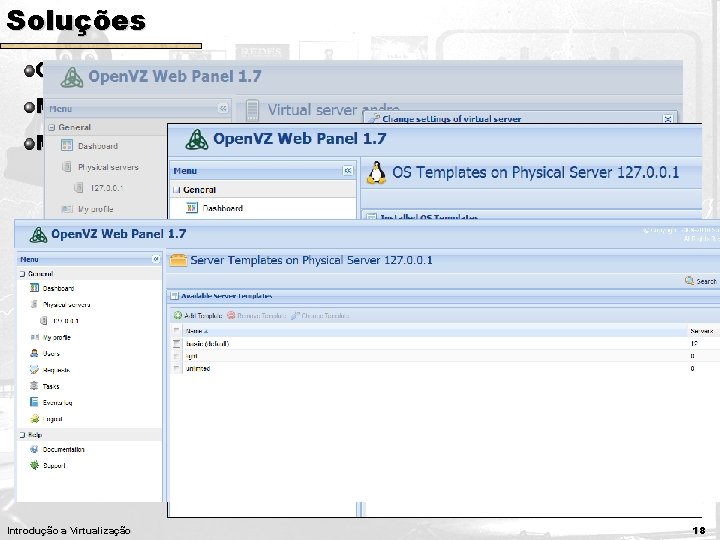Viewport: 720px width, 540px height.
Task: Click OpenVZ logo in middle window header
Action: pos(197,140)
